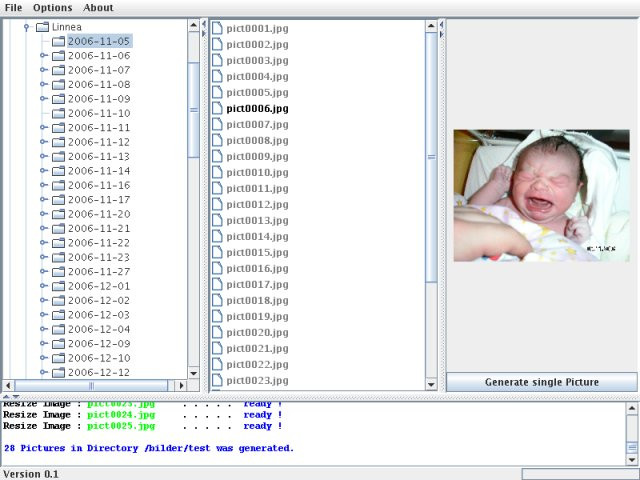
Task: Select pict0010.jpg in the file list
Action: click(x=257, y=173)
